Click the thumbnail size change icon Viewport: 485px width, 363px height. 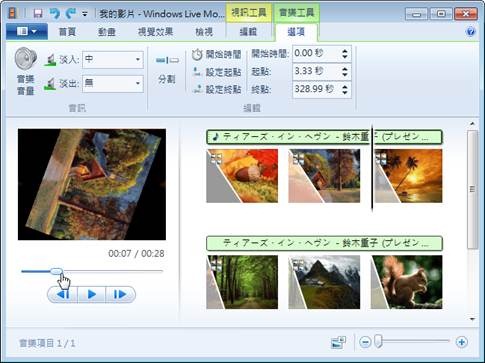click(338, 342)
